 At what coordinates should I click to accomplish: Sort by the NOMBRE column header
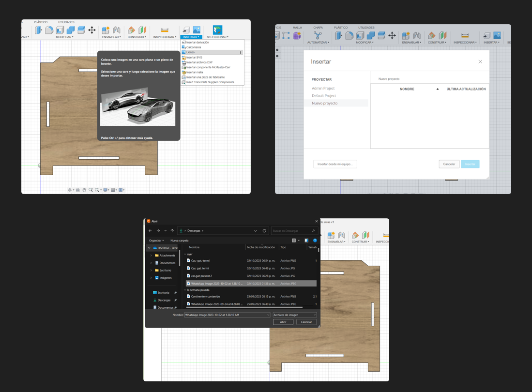tap(407, 89)
